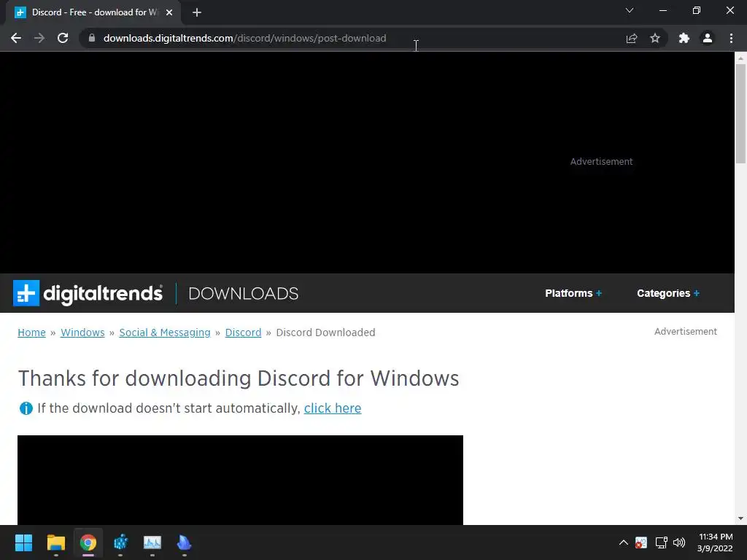Image resolution: width=747 pixels, height=560 pixels.
Task: Close the Discord download tab
Action: [169, 12]
